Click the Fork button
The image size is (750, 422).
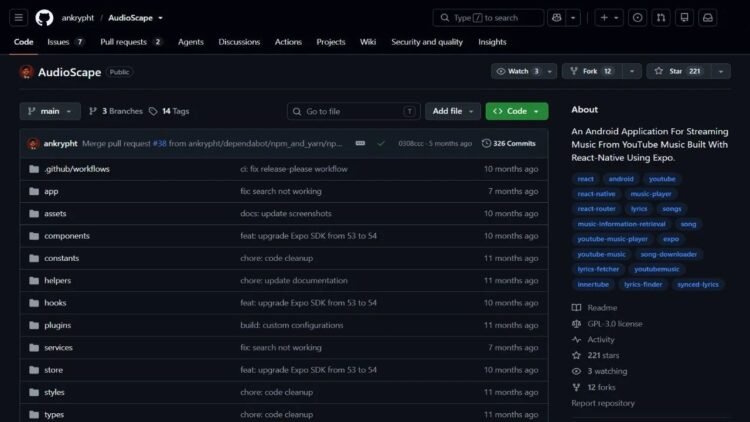tap(592, 71)
